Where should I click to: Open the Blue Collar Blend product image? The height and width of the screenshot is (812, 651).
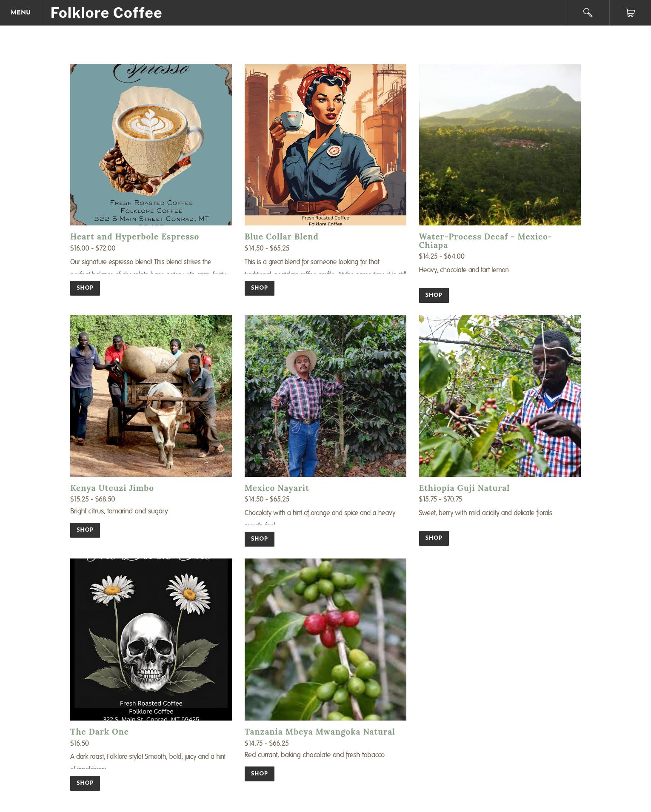coord(325,145)
